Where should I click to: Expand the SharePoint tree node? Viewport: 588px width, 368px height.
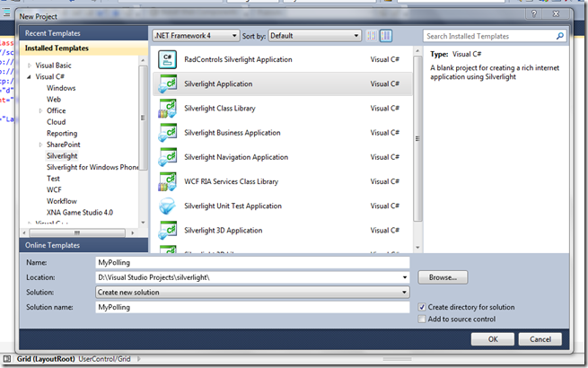click(40, 145)
